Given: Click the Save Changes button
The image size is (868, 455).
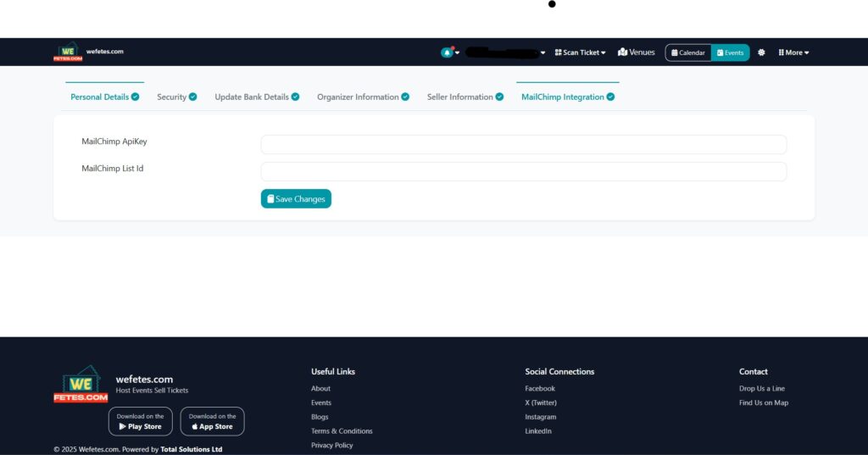Looking at the screenshot, I should click(296, 199).
